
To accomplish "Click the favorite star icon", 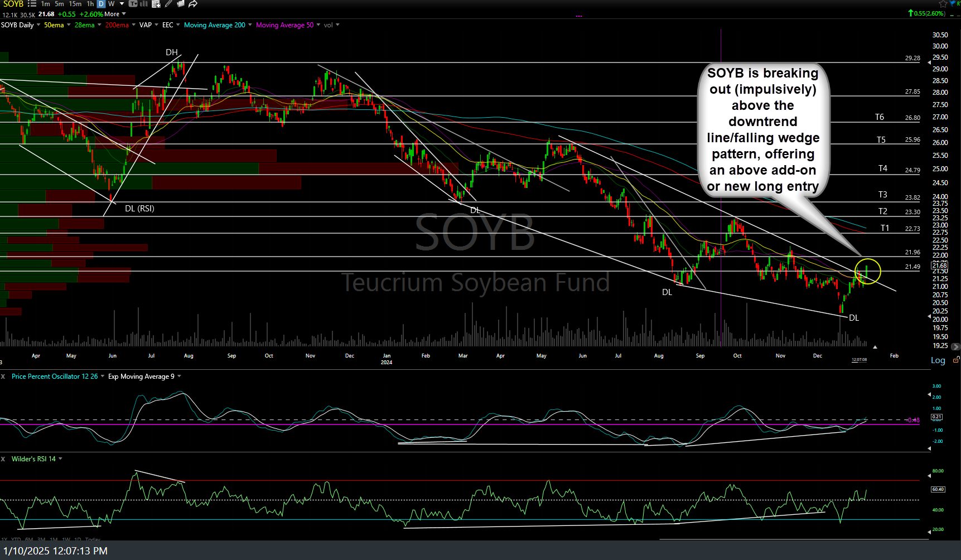I will (943, 4).
